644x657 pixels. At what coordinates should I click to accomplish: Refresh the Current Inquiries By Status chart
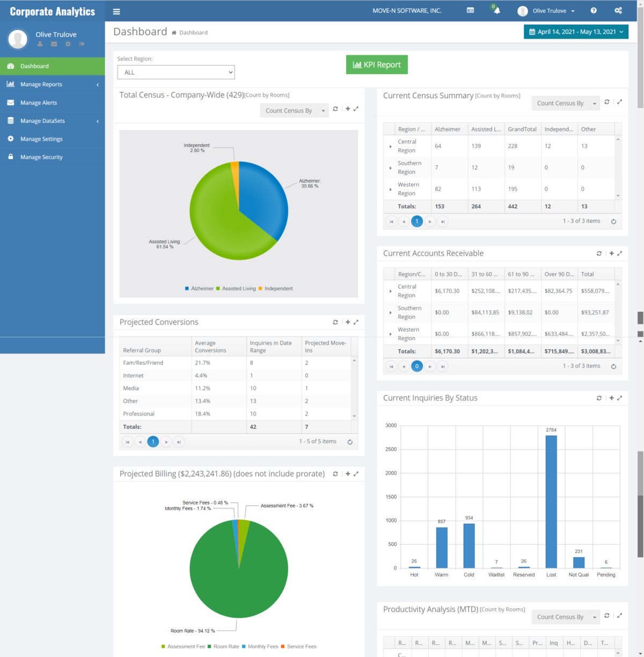[x=599, y=398]
